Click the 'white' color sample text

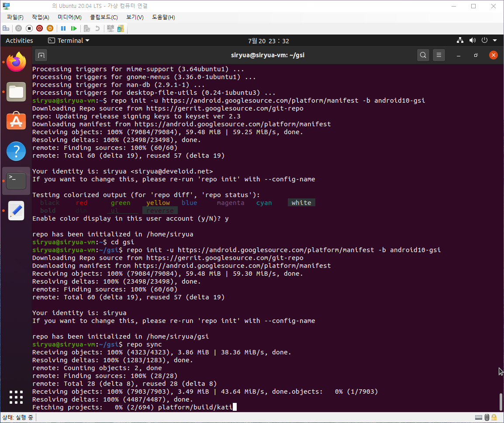click(301, 203)
